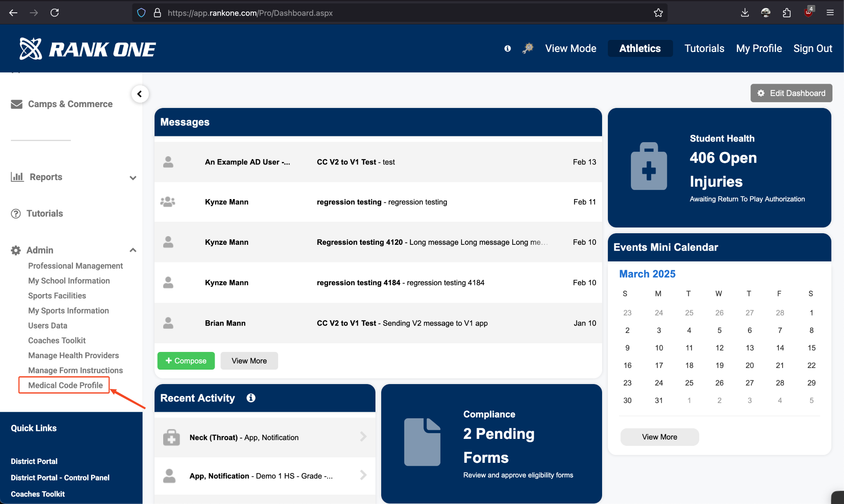Open Coaches Toolkit under Admin
The height and width of the screenshot is (504, 844).
coord(57,340)
